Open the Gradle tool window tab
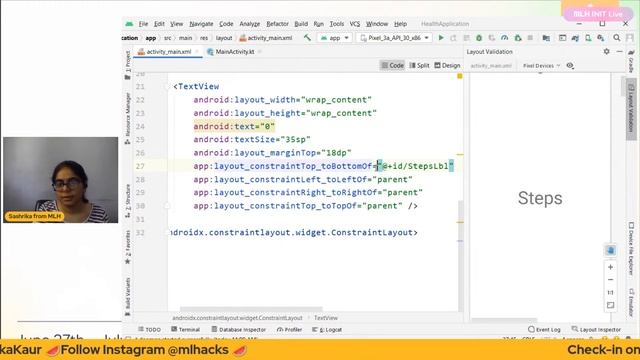The width and height of the screenshot is (640, 360). click(631, 61)
